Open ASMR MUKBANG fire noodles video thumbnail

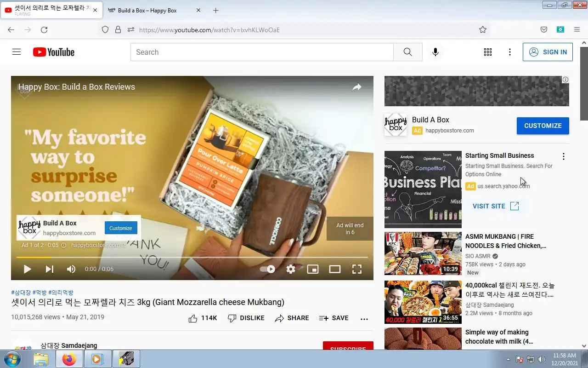click(x=423, y=253)
